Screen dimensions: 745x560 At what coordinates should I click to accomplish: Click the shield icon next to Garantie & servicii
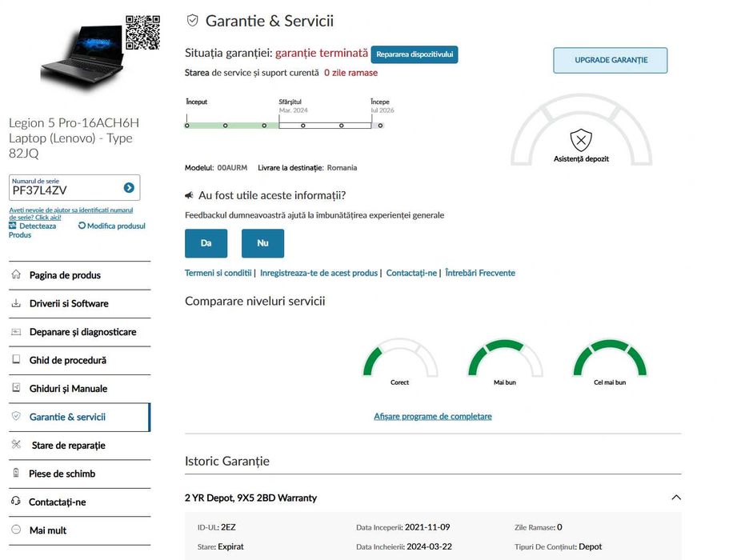tap(16, 416)
